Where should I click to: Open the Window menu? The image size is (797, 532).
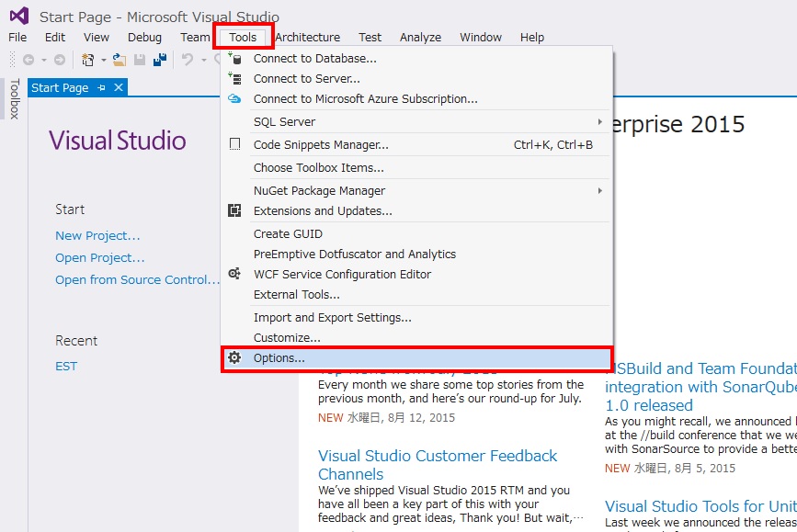click(x=481, y=37)
